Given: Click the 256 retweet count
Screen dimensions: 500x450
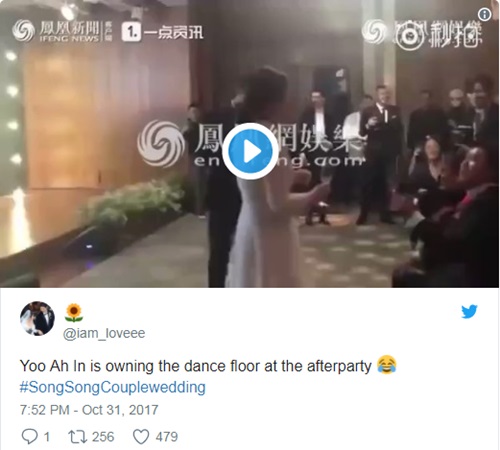Looking at the screenshot, I should point(103,437).
